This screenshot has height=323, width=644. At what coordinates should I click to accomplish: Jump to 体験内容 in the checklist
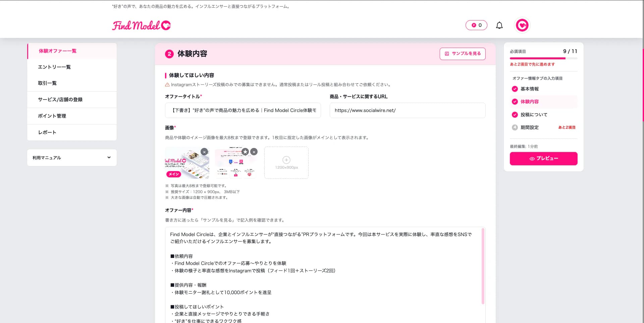(543, 102)
